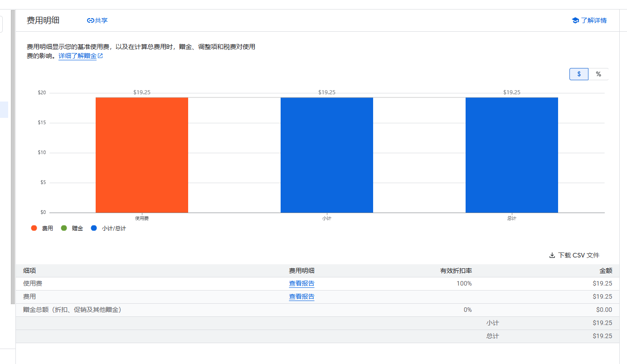The image size is (627, 364).
Task: Open 查看报告 link in the 费用 row
Action: [301, 296]
